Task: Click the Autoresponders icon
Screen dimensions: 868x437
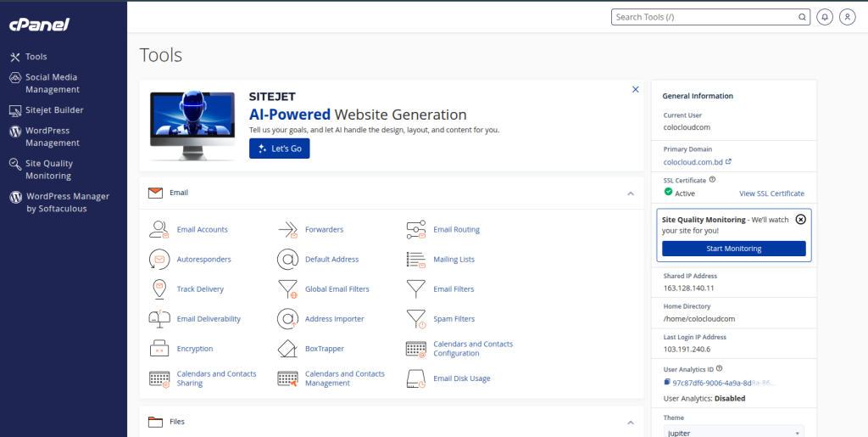Action: (159, 259)
